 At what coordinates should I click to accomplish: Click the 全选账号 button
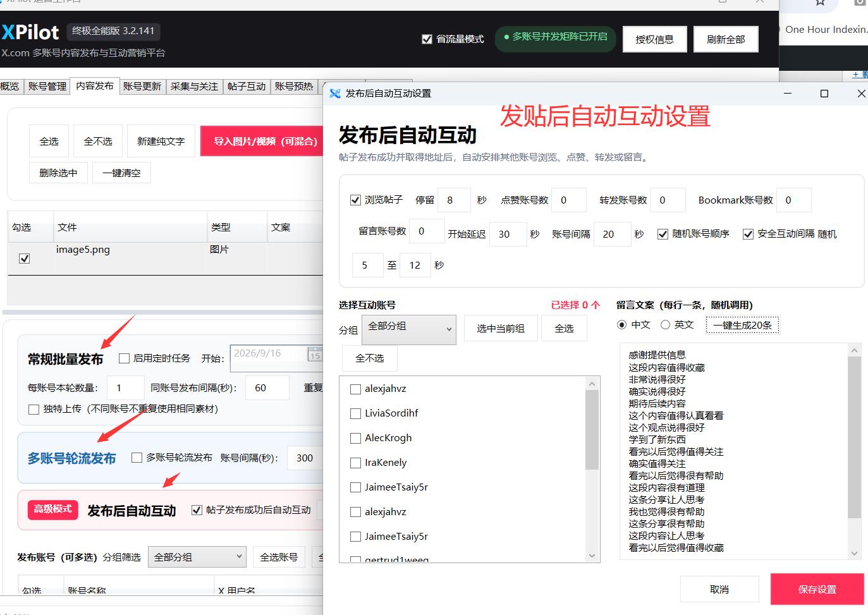point(279,557)
